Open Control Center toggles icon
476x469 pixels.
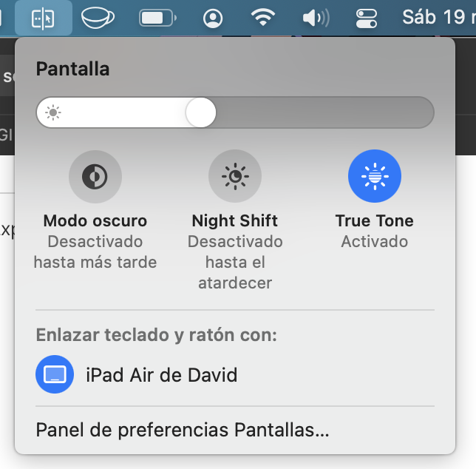pos(367,18)
